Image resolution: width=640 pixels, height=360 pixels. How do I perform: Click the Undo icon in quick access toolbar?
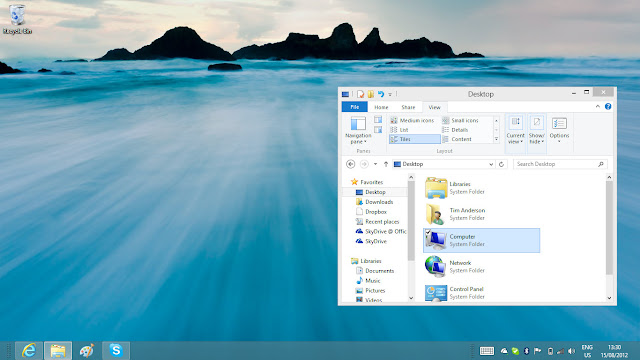380,94
